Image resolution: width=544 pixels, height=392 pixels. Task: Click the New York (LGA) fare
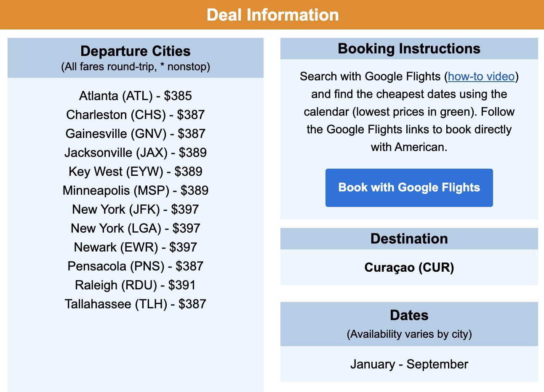tap(136, 228)
